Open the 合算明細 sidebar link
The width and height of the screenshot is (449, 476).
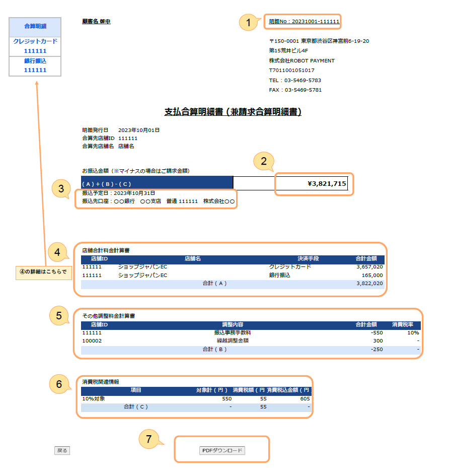coord(35,26)
